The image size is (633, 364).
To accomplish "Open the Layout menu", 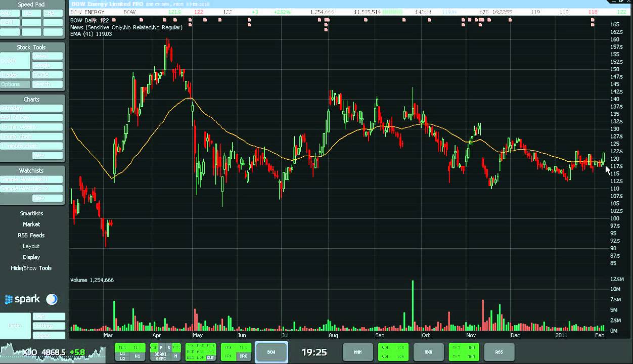I will (x=31, y=246).
